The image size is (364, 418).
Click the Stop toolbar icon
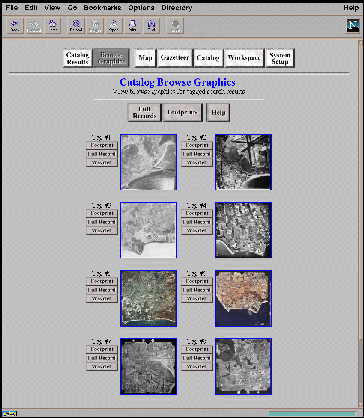click(x=175, y=26)
